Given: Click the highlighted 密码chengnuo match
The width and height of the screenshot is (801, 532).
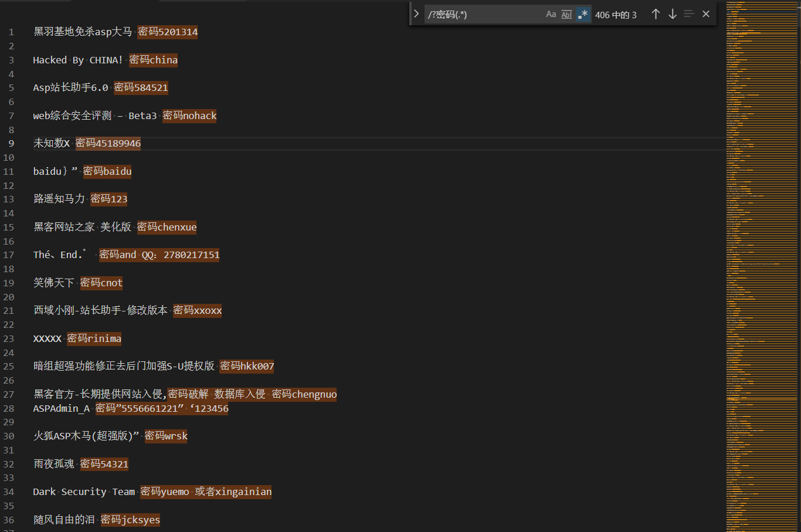Looking at the screenshot, I should pos(304,395).
